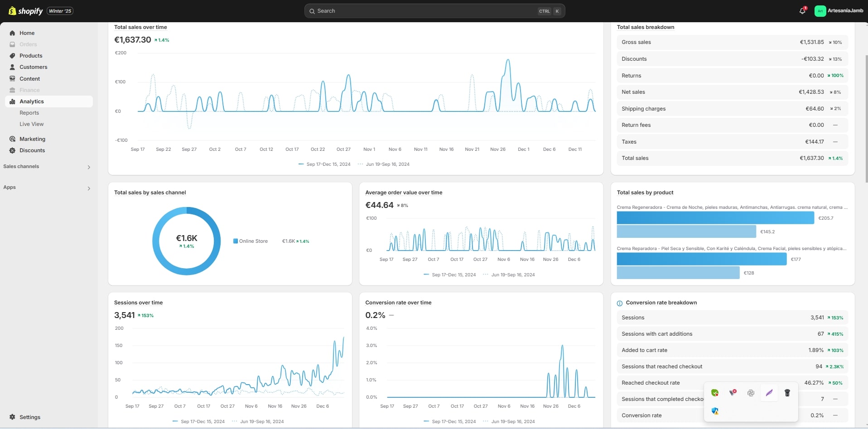Click the Products tag icon
Image resolution: width=868 pixels, height=429 pixels.
pyautogui.click(x=12, y=56)
